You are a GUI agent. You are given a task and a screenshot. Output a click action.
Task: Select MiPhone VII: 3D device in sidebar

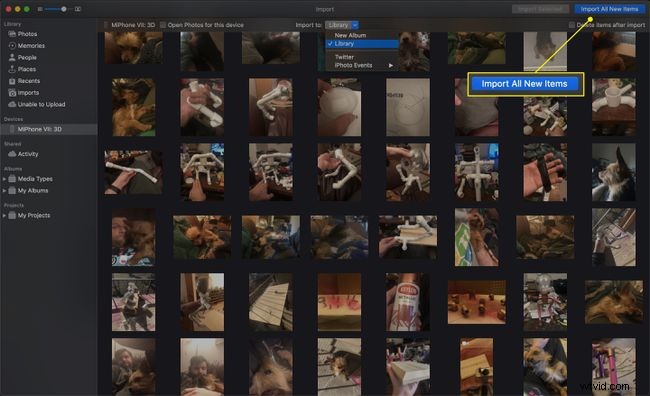pyautogui.click(x=49, y=129)
